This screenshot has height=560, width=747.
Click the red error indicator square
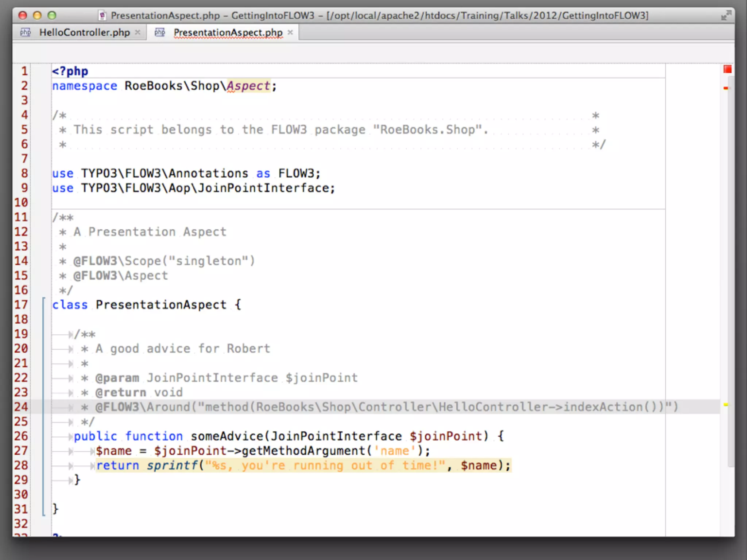727,69
